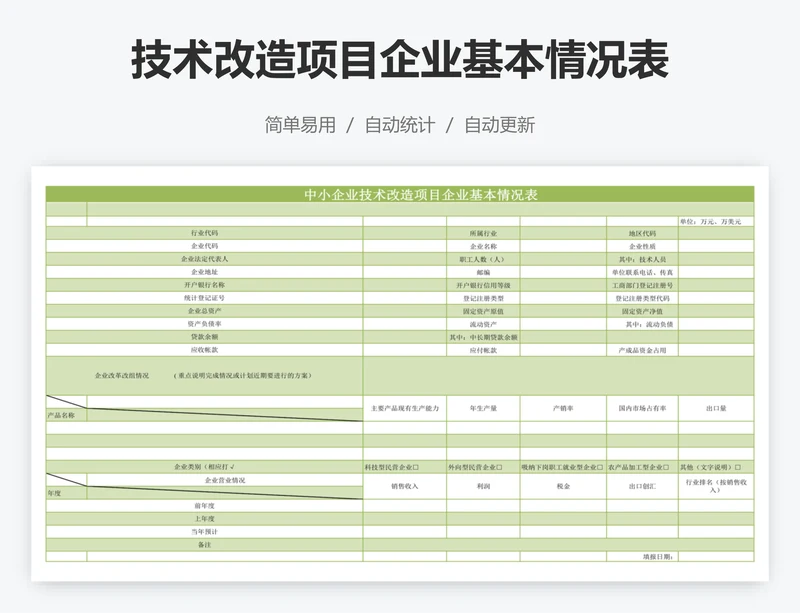Select the 填报日期： cell
Screen dimensions: 800x613
(x=642, y=557)
